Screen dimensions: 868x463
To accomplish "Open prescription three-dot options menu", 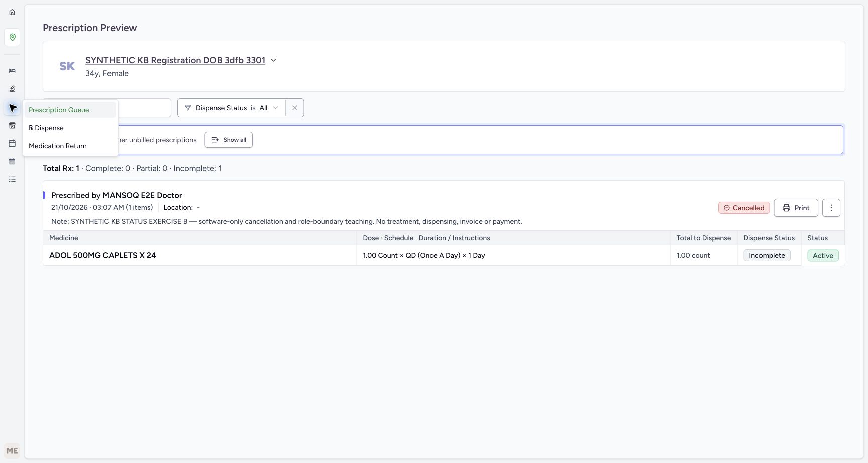I will click(831, 208).
